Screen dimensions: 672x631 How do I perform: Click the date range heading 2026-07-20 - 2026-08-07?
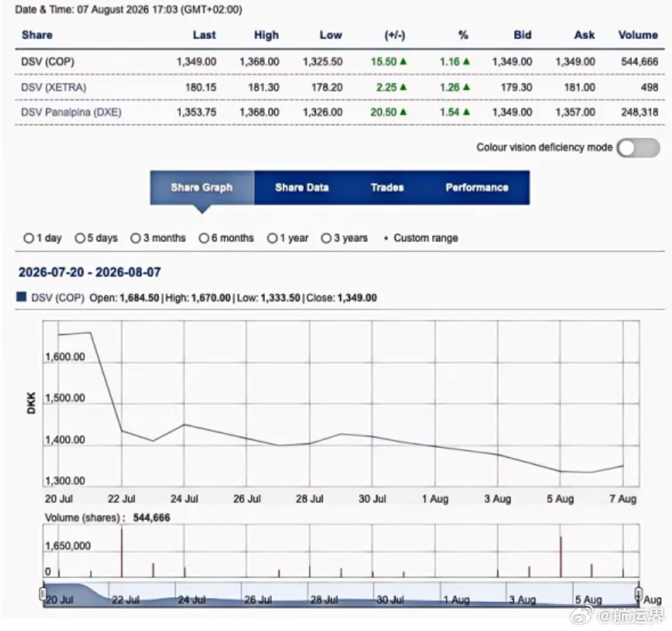90,272
